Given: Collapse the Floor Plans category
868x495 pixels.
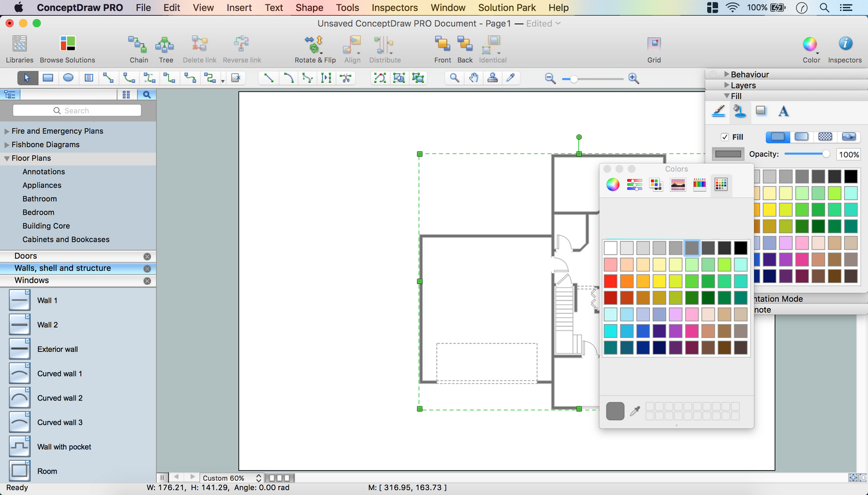Looking at the screenshot, I should (7, 159).
